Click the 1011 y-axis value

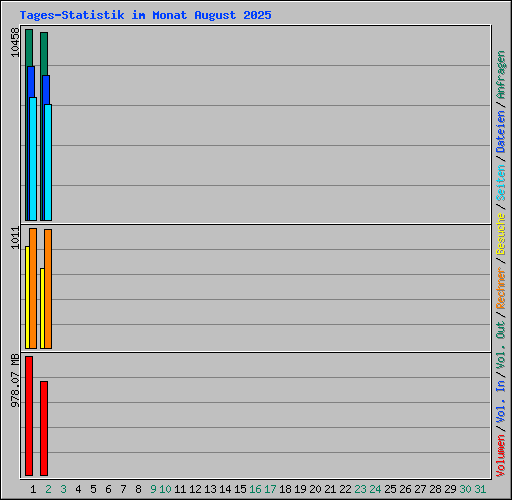(15, 238)
